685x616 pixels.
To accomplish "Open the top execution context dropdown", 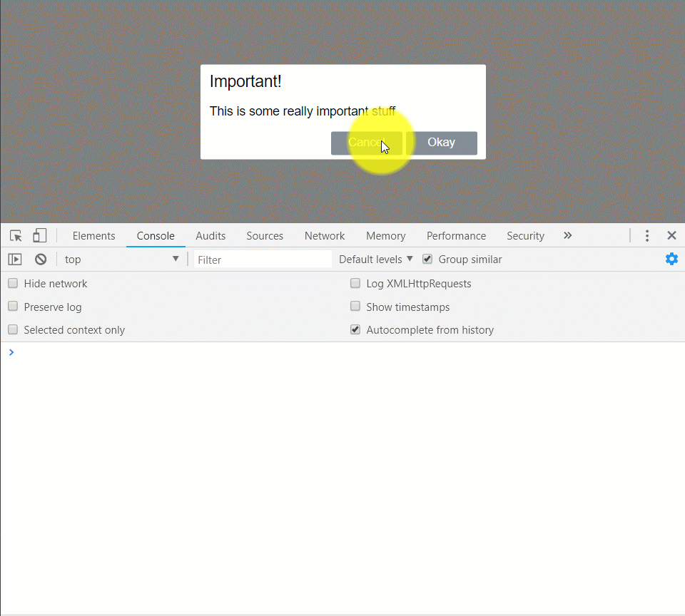I will coord(121,259).
